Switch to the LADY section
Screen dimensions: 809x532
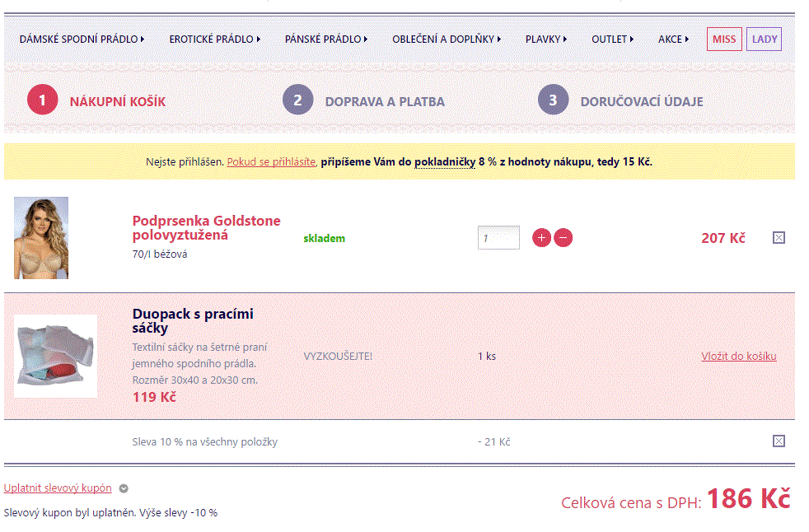click(765, 40)
